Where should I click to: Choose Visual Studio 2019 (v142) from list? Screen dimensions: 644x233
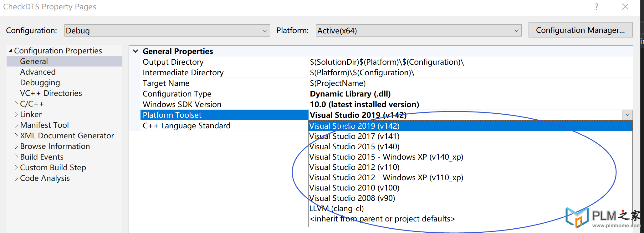[x=470, y=126]
